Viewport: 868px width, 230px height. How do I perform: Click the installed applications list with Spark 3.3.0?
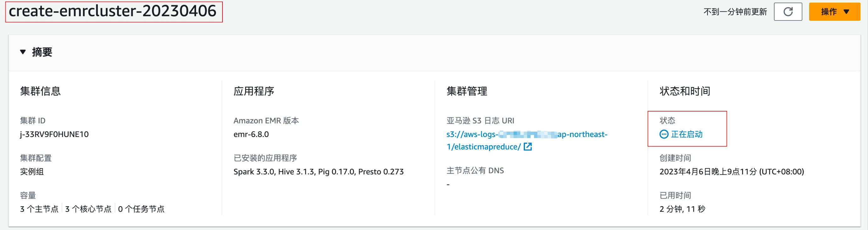[x=318, y=172]
